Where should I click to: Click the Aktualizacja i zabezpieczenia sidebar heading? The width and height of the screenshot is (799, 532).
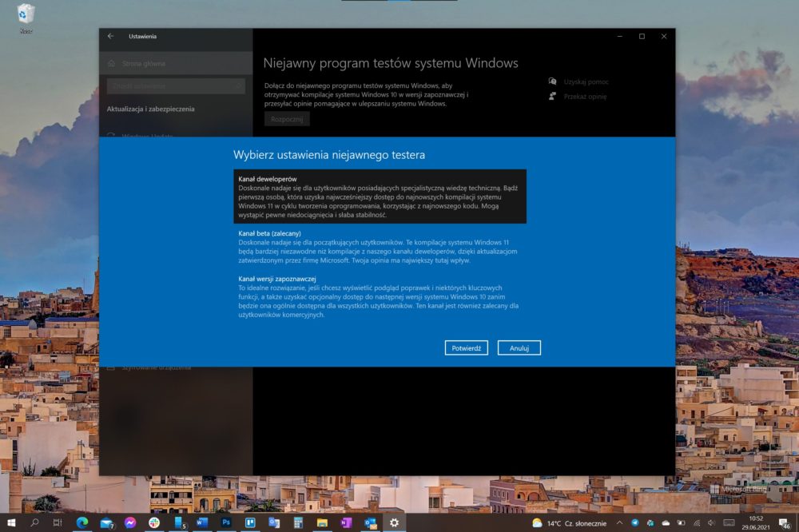coord(151,109)
